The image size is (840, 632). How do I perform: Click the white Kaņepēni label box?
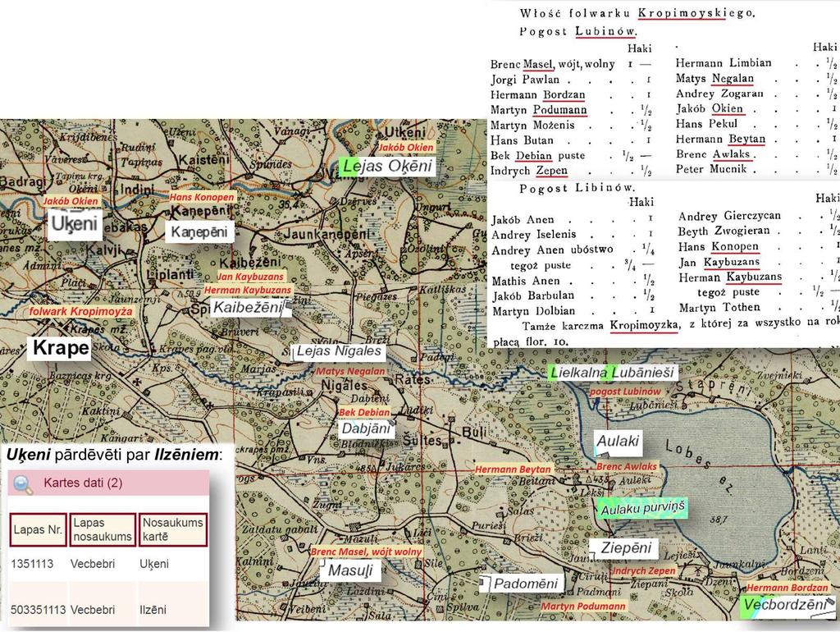click(199, 232)
